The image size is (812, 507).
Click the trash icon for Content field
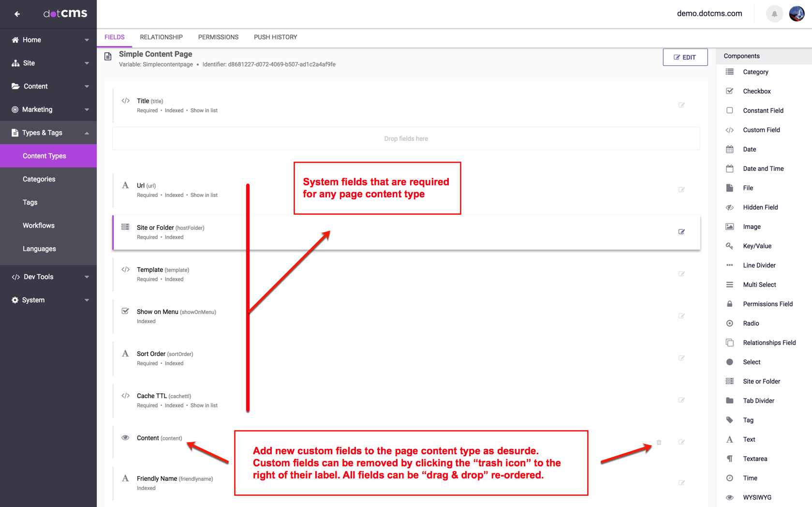point(659,442)
